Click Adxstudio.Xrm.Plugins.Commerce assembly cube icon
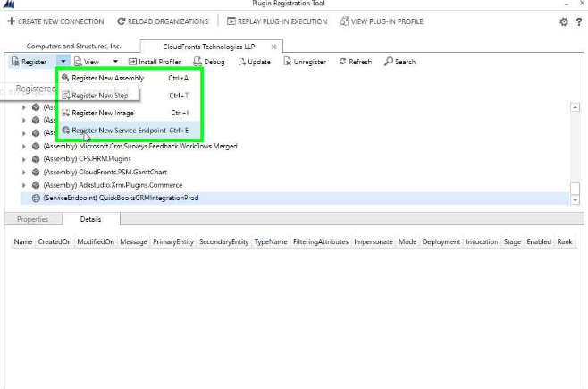The image size is (588, 389). pyautogui.click(x=36, y=185)
